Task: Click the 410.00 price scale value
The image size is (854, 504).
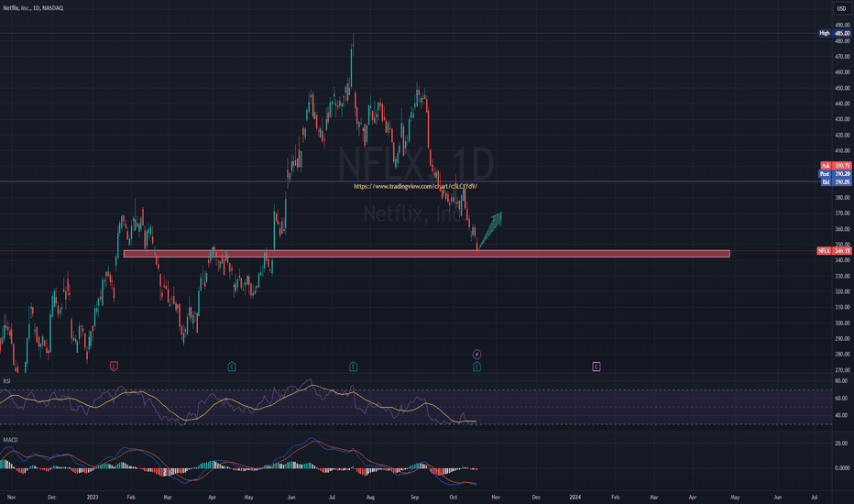Action: click(x=842, y=150)
